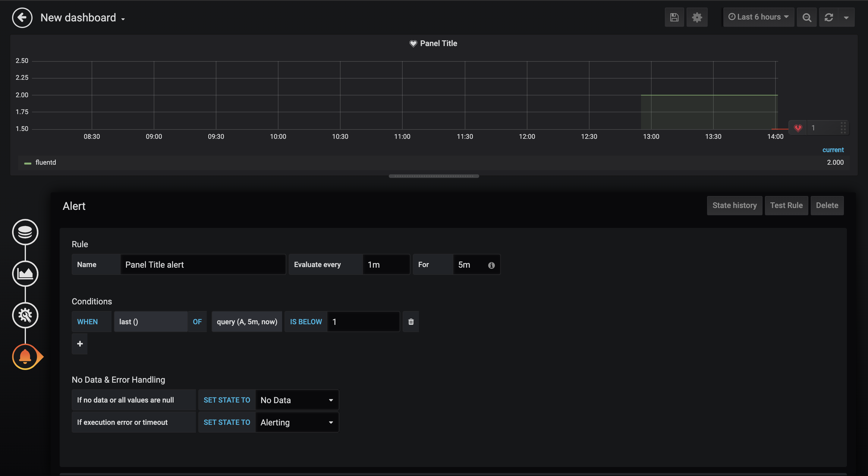Edit the alert Name field
The height and width of the screenshot is (476, 868).
tap(203, 265)
